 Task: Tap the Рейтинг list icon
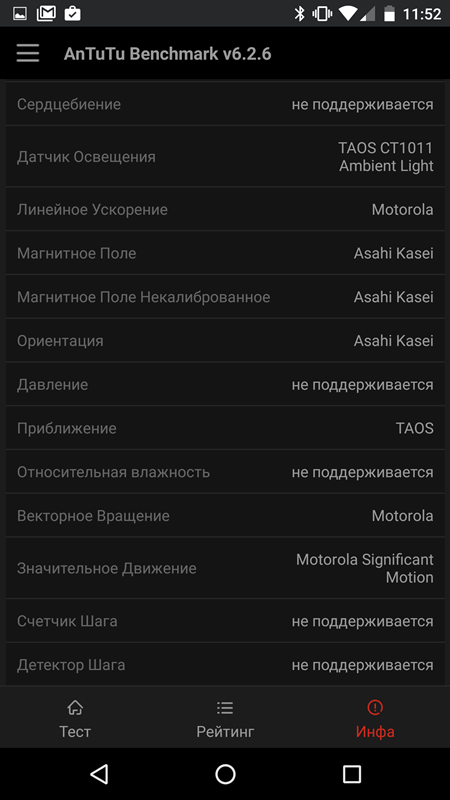click(x=225, y=708)
